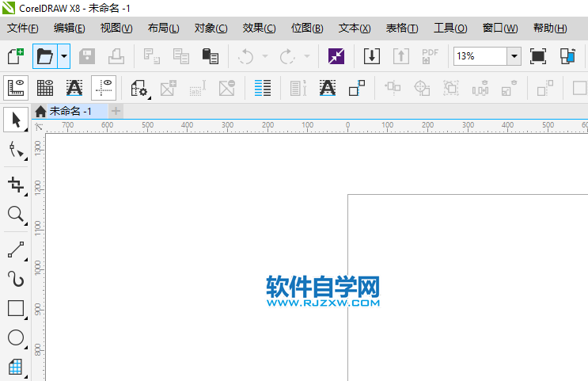The image size is (588, 381).
Task: Click the distribute objects icon with cap
Action: tap(480, 88)
